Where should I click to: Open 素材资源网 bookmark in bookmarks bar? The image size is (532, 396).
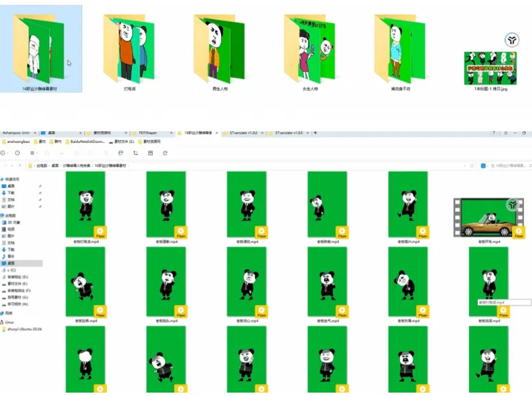tap(149, 142)
